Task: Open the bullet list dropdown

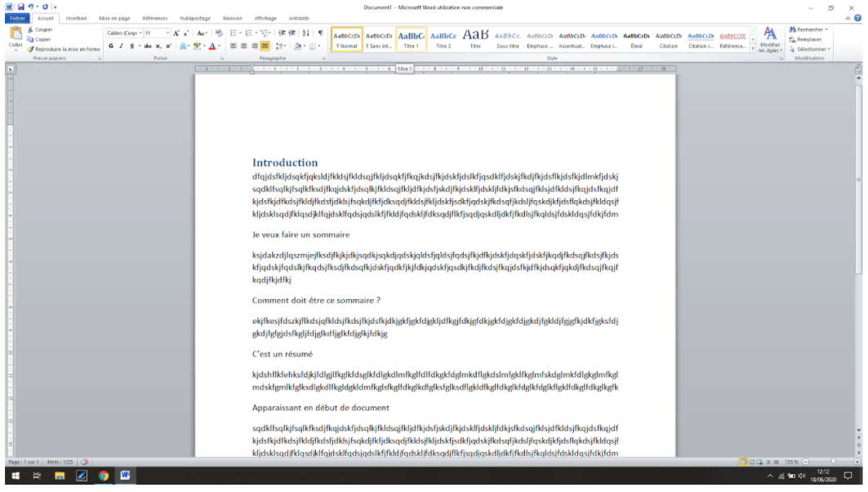Action: coord(240,34)
